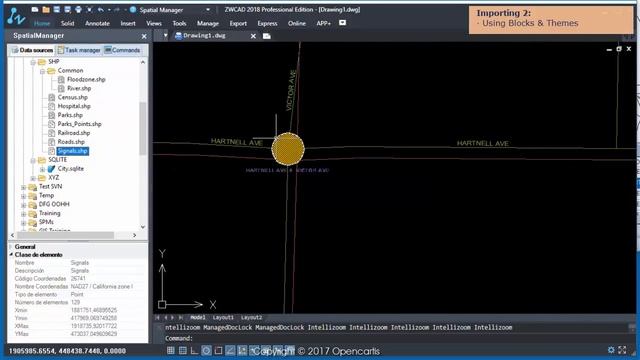This screenshot has width=640, height=360.
Task: Select Census.shp in the tree
Action: click(x=73, y=97)
